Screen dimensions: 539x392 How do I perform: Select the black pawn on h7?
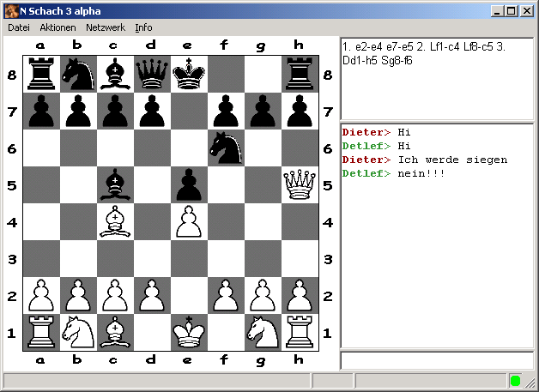point(300,112)
